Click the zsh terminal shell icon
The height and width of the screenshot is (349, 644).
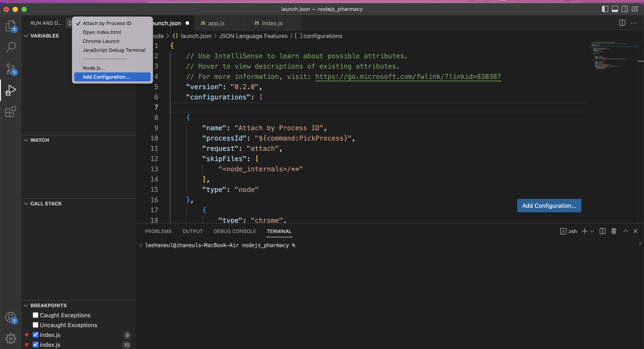point(563,231)
